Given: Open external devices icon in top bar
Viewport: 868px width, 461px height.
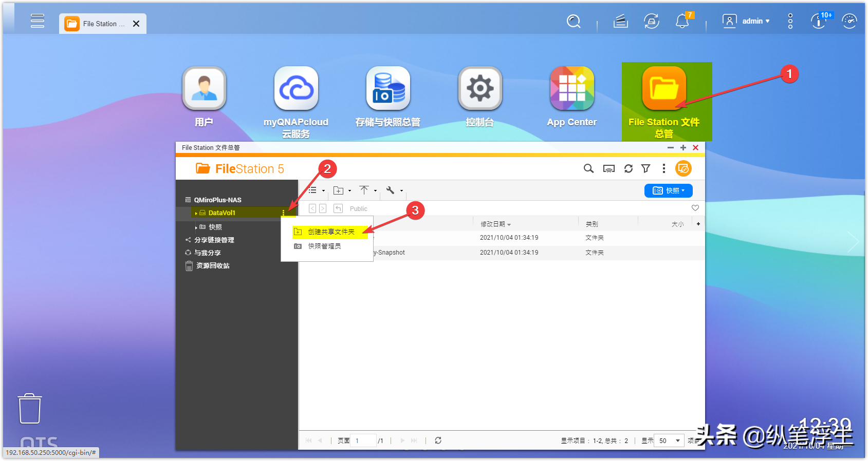Looking at the screenshot, I should (x=652, y=21).
